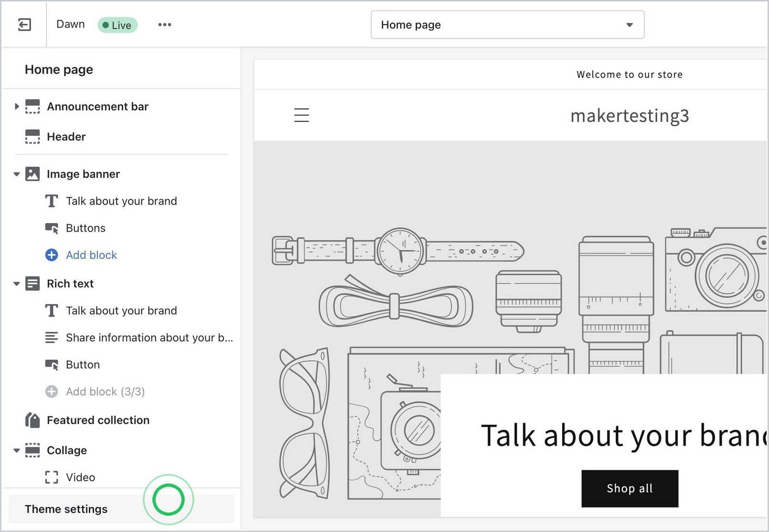Screen dimensions: 769x532
Task: Collapse the Collage section
Action: (x=17, y=450)
